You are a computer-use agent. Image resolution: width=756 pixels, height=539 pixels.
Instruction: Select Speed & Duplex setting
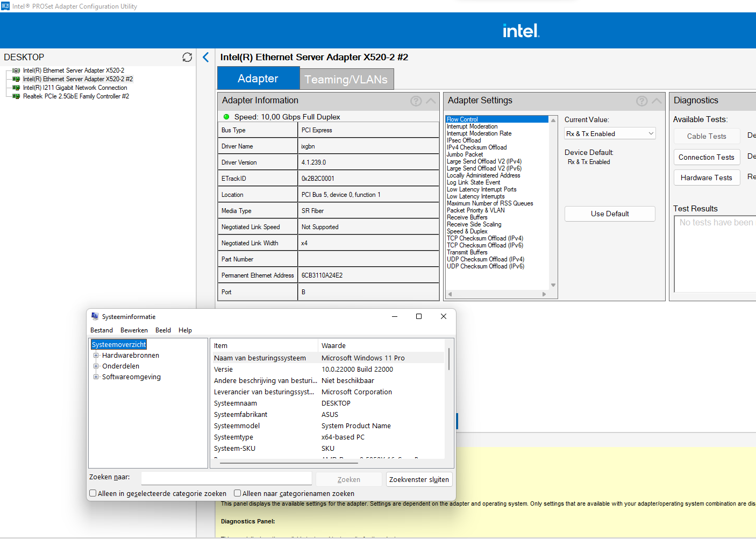[467, 231]
